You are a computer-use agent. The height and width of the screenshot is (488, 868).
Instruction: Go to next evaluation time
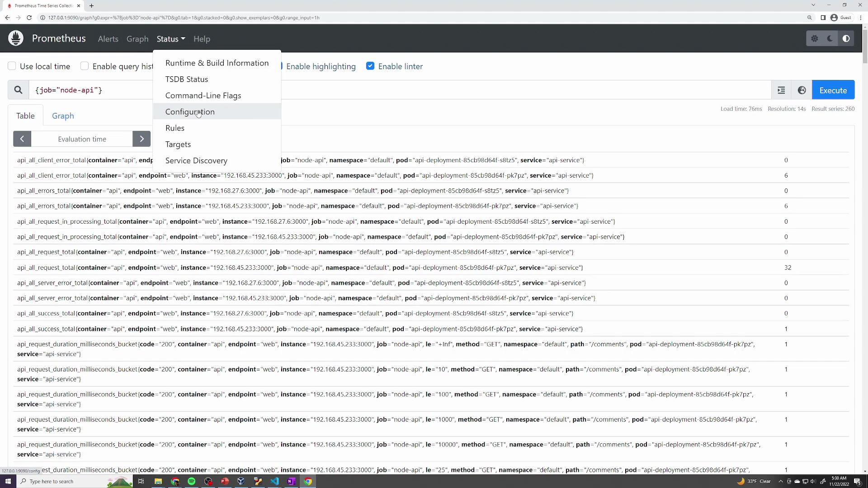(142, 139)
